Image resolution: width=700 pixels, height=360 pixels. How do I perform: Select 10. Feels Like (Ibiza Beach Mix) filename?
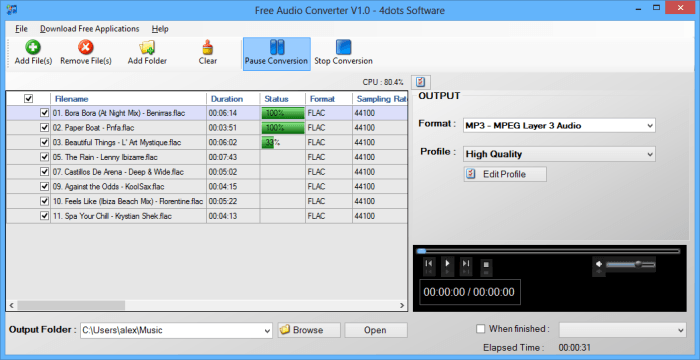point(128,201)
